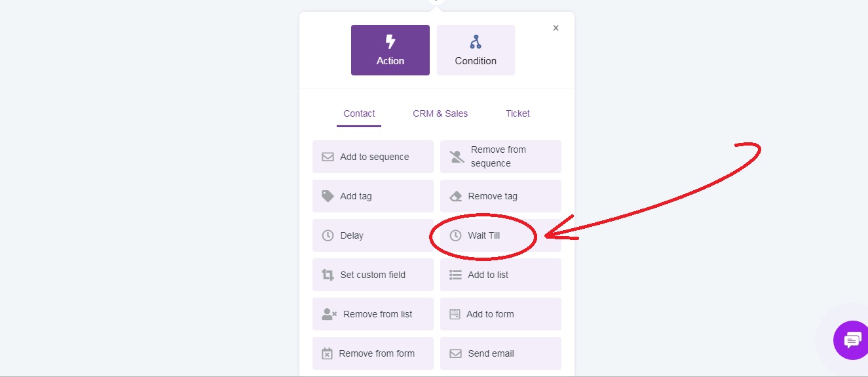
Task: Click the Delay clock icon
Action: coord(328,235)
